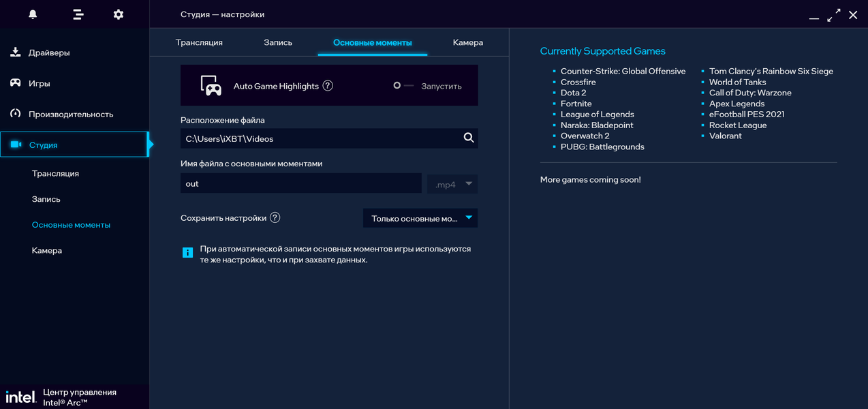This screenshot has width=868, height=409.
Task: Maximize the window with the arrows icon
Action: pyautogui.click(x=834, y=15)
